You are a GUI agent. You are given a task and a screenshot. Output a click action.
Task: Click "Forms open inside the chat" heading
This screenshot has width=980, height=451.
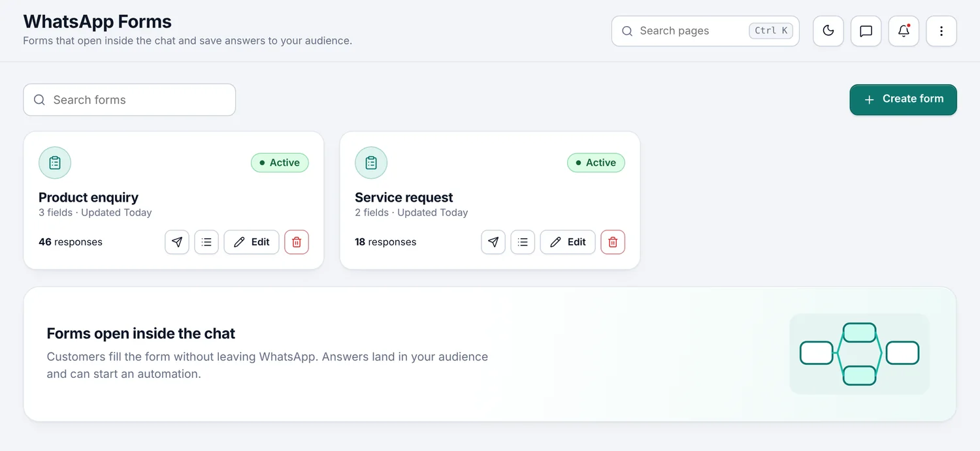click(x=141, y=334)
